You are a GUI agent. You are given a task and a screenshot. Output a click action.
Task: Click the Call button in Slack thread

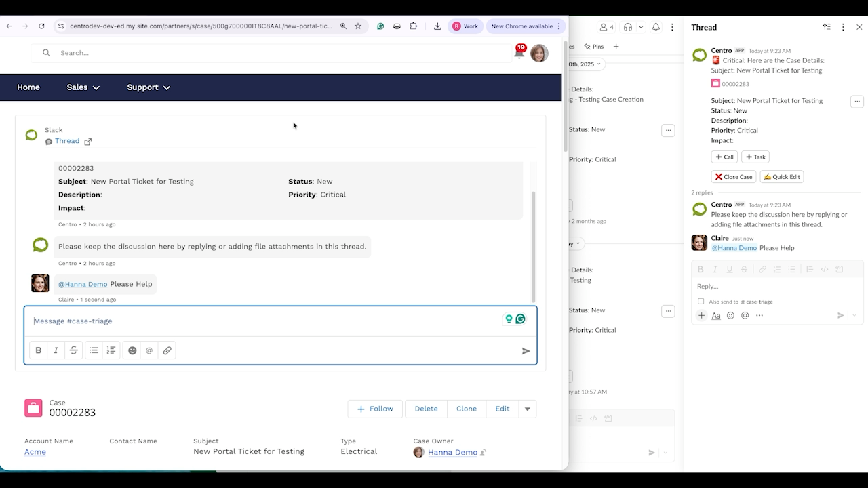(x=724, y=157)
